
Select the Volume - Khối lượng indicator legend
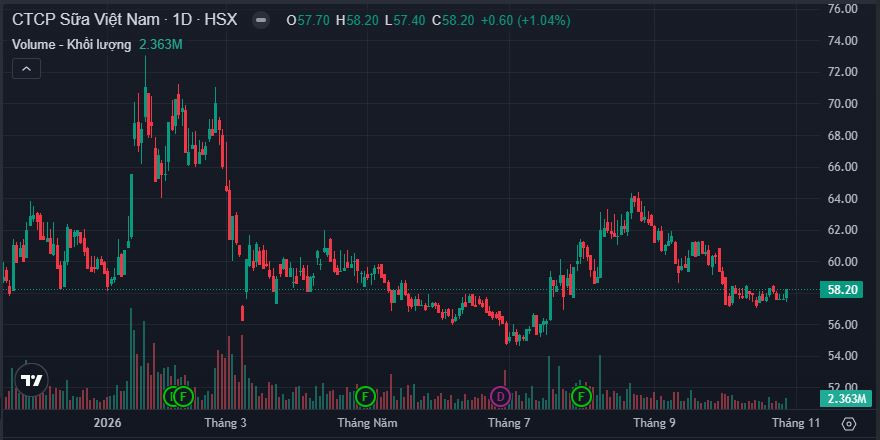click(72, 45)
